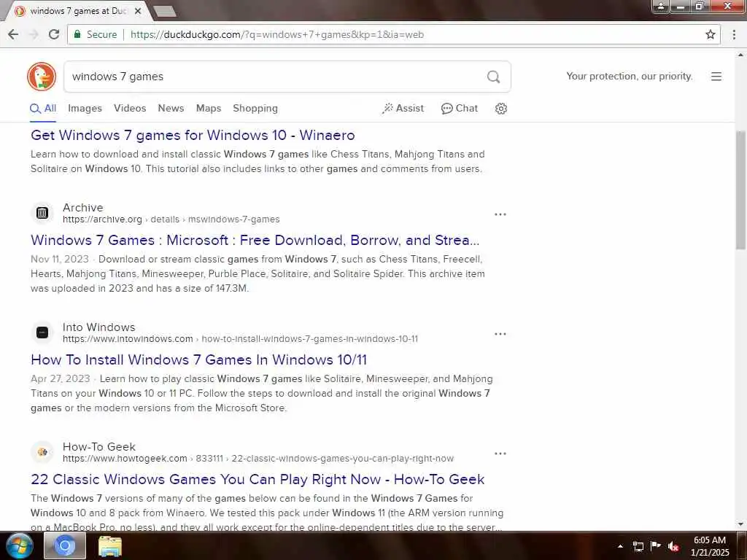
Task: Click the scrollbar down arrow
Action: (741, 524)
